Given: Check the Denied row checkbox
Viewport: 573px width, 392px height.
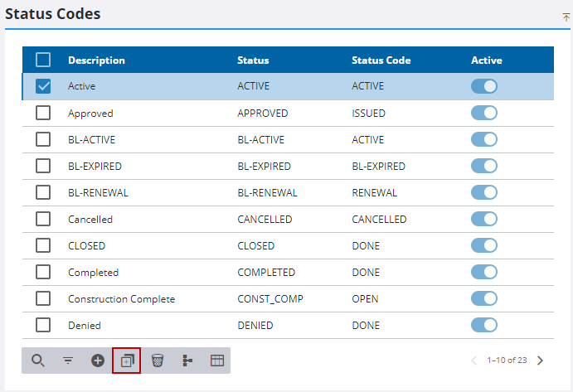Looking at the screenshot, I should tap(43, 325).
